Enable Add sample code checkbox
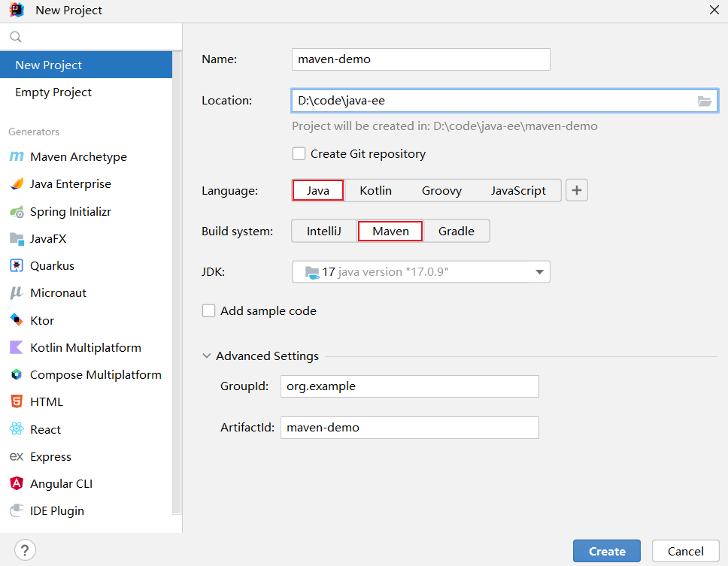This screenshot has height=566, width=728. tap(208, 311)
